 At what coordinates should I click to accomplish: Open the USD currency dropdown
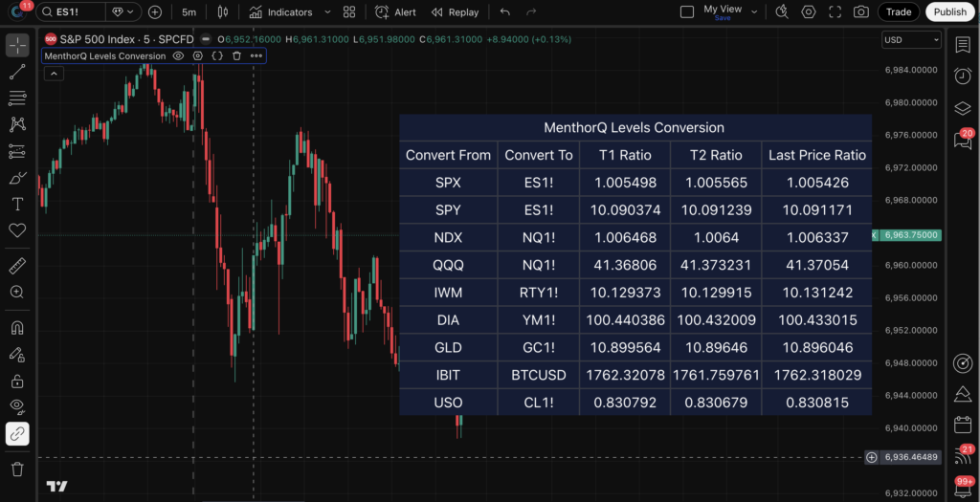click(911, 39)
